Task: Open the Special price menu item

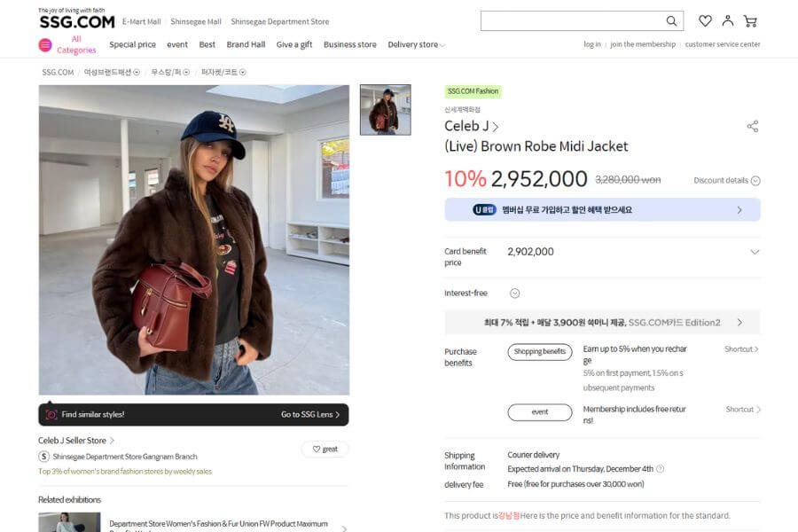Action: pyautogui.click(x=132, y=45)
